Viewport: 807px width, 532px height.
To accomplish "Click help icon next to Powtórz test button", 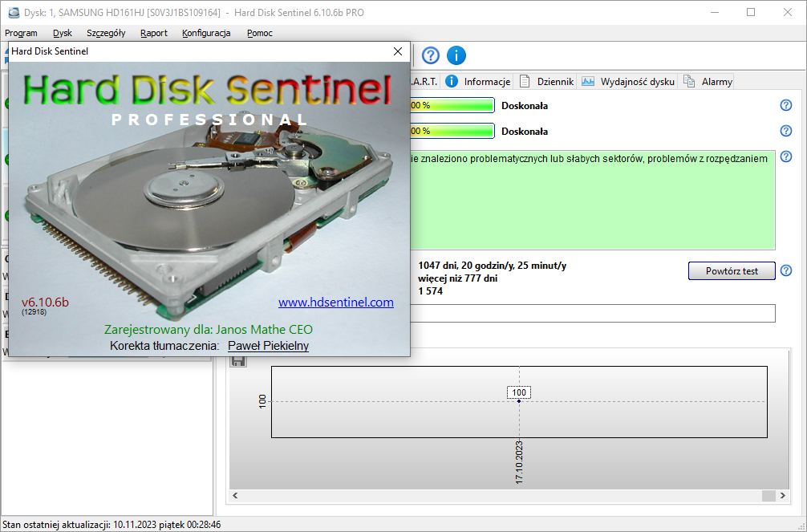I will (x=786, y=270).
